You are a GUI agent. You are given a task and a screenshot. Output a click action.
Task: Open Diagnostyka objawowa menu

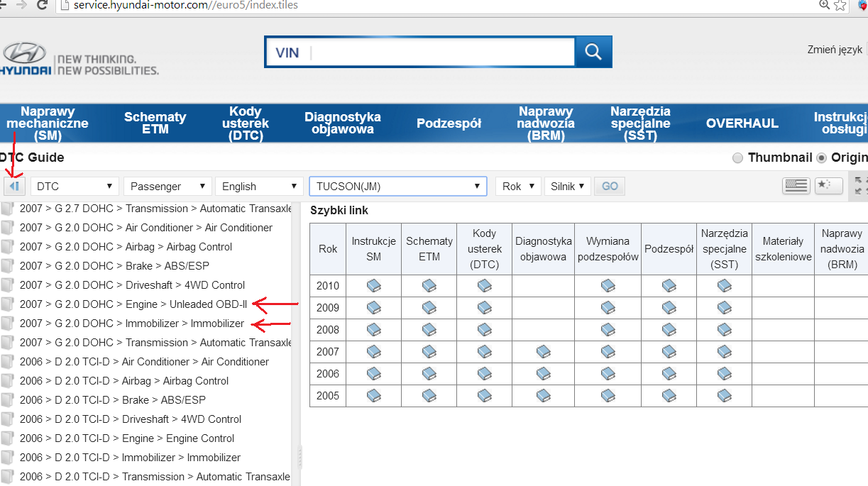pyautogui.click(x=343, y=123)
